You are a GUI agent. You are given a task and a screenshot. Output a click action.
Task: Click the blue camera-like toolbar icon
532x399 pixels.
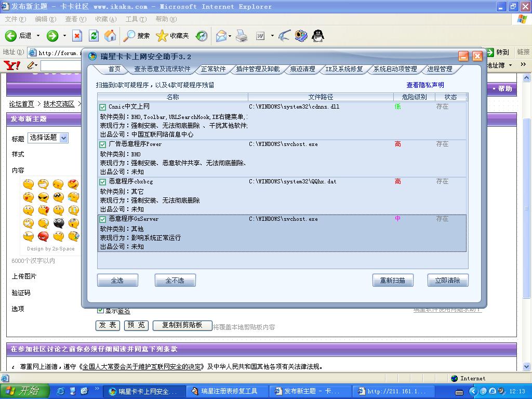[301, 36]
